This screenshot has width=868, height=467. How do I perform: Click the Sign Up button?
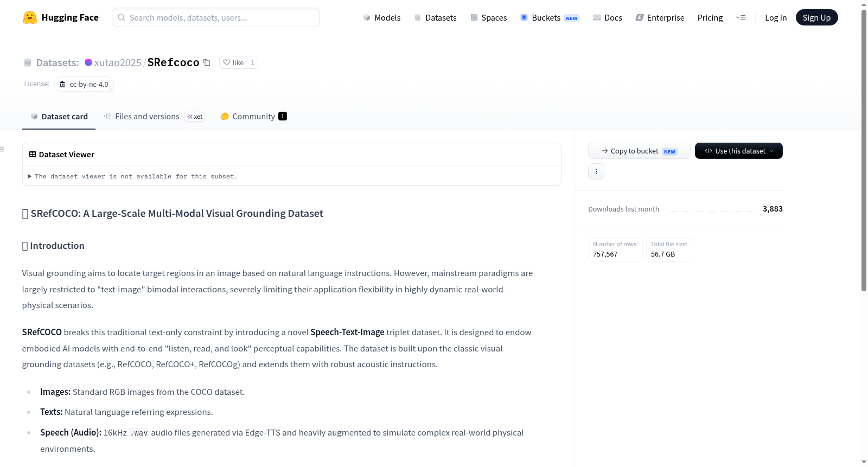tap(816, 17)
